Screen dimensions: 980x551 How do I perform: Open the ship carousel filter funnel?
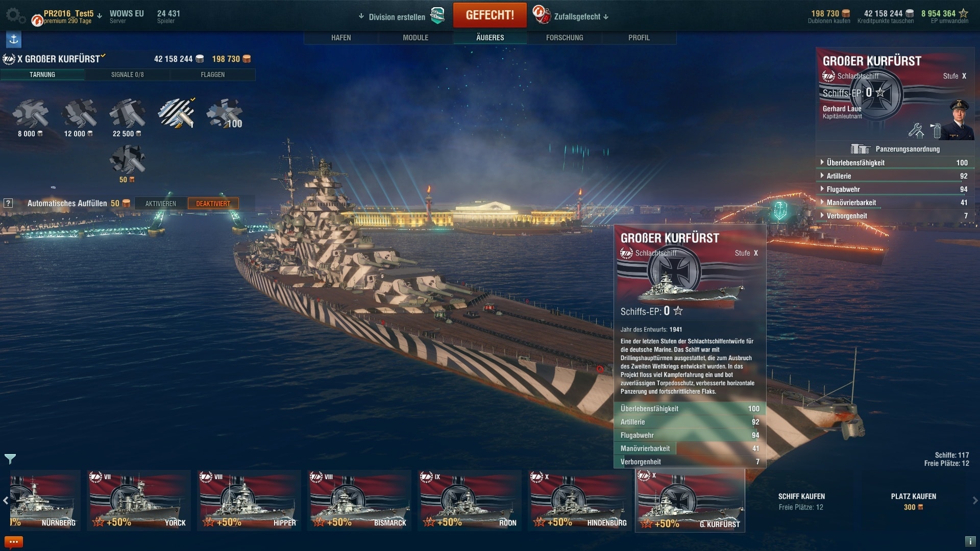pos(10,458)
